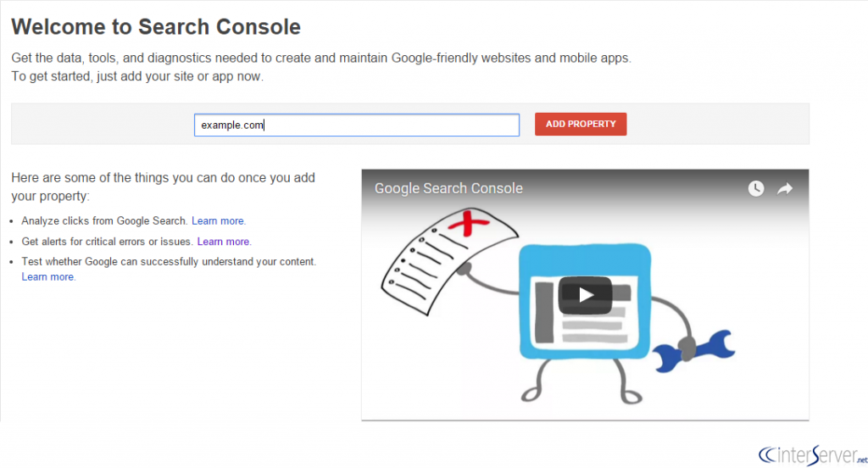
Task: Play the Google Search Console video
Action: point(585,295)
